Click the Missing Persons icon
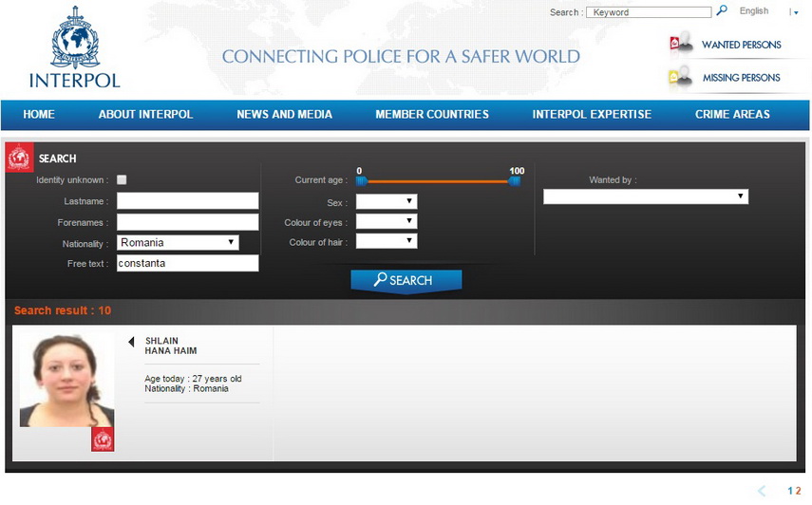812x505 pixels. (x=680, y=77)
